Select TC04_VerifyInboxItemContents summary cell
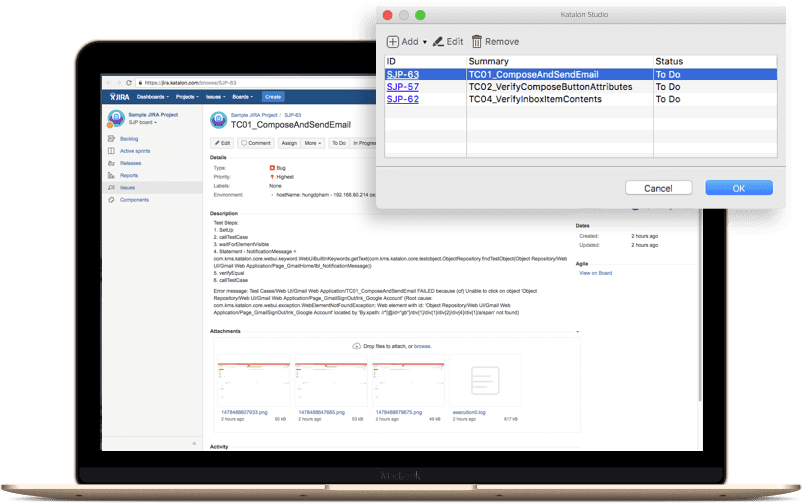 click(535, 99)
